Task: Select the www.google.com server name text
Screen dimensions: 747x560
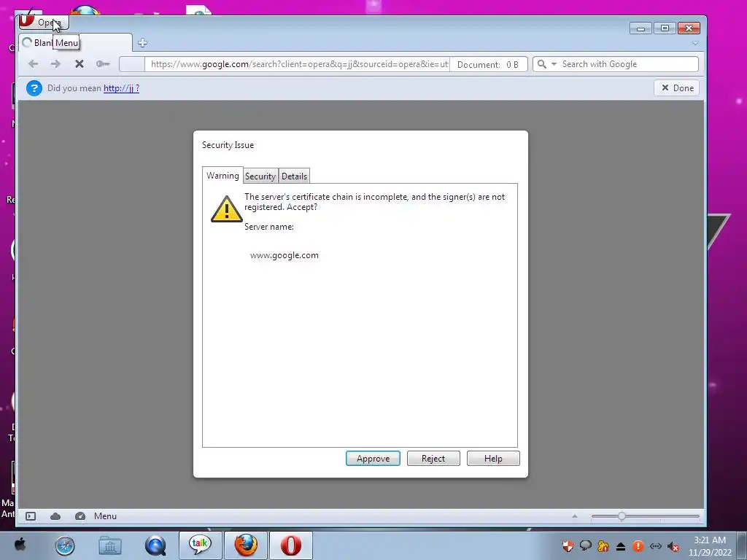Action: (285, 255)
